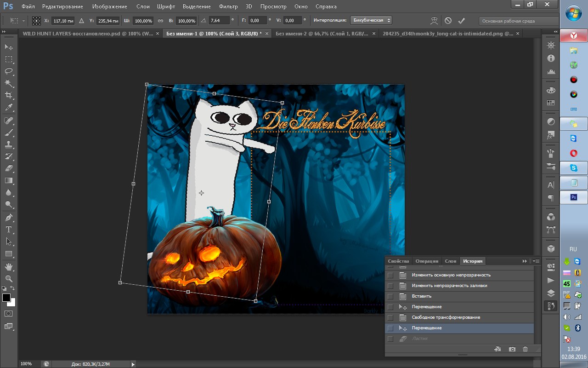Cancel the transform with the circle-slash icon
Image resolution: width=588 pixels, height=368 pixels.
click(x=448, y=21)
